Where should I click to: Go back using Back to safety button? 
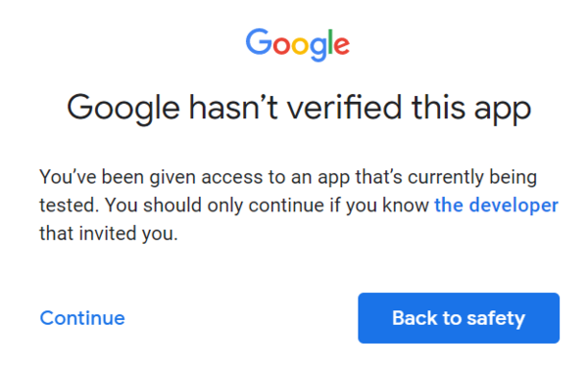click(x=459, y=318)
